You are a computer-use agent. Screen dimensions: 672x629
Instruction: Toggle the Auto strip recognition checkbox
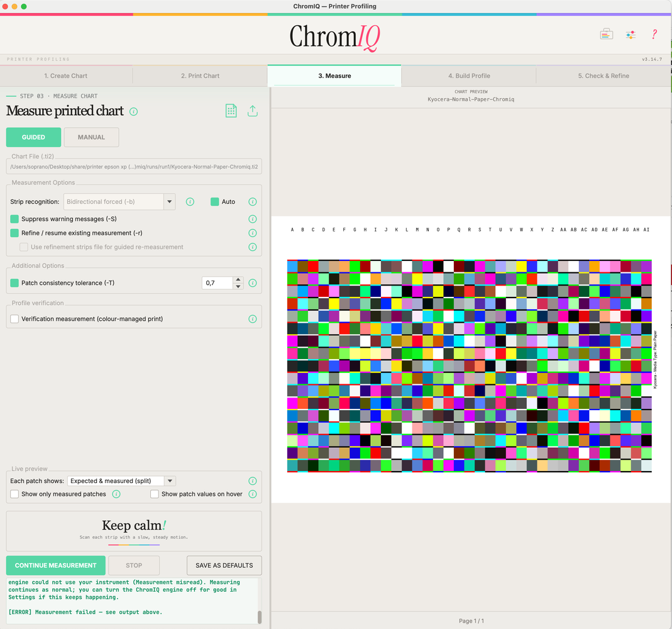click(215, 201)
